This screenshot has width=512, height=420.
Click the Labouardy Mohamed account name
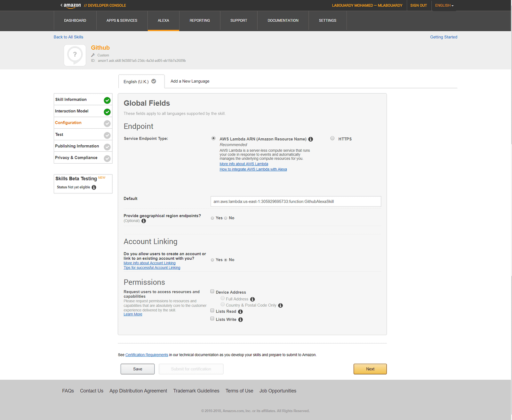point(367,5)
